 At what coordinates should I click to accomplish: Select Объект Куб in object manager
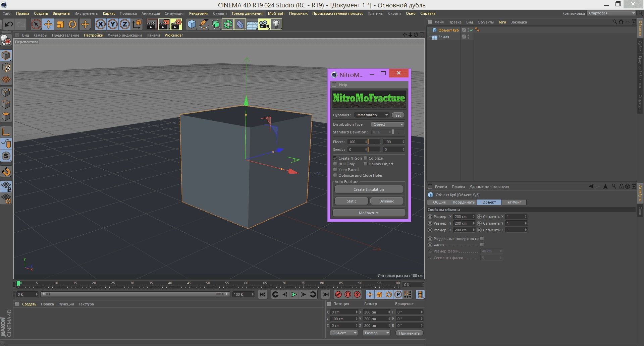click(448, 30)
